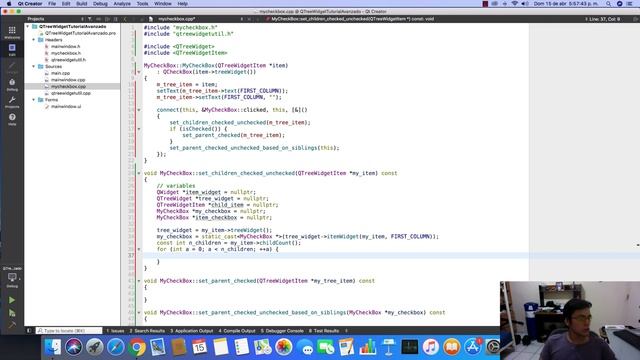The width and height of the screenshot is (640, 360).
Task: Open the Edit menu
Action: coord(66,4)
